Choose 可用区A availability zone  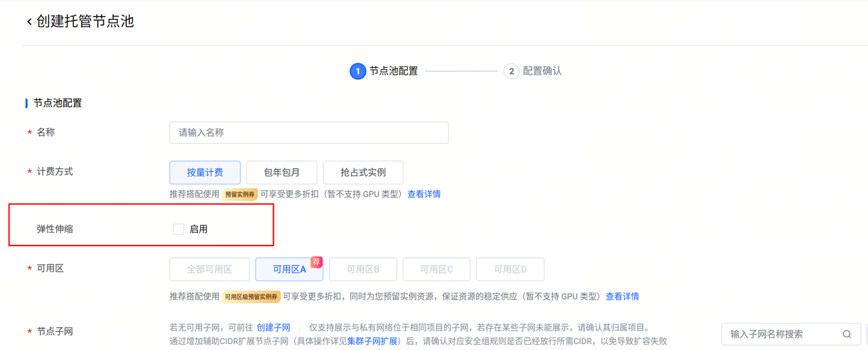coord(290,269)
